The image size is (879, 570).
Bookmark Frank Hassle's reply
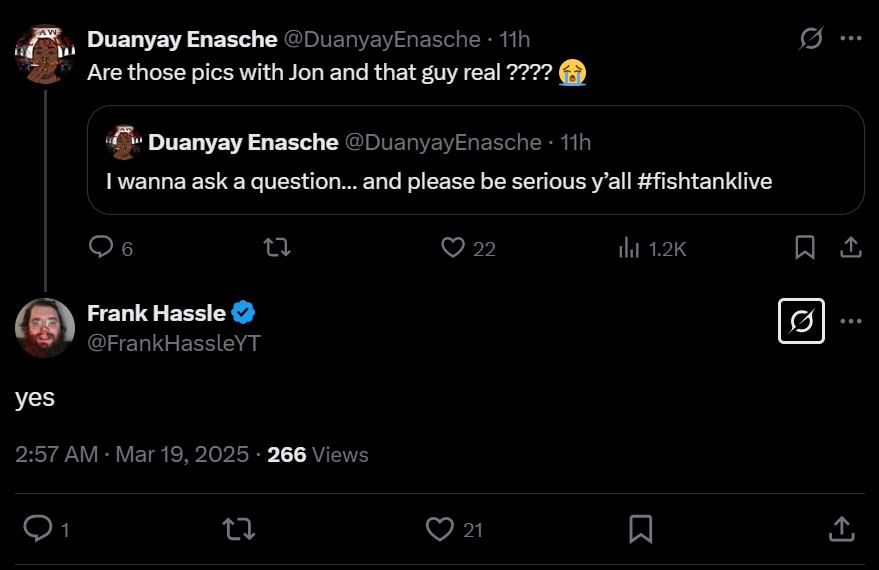point(641,528)
